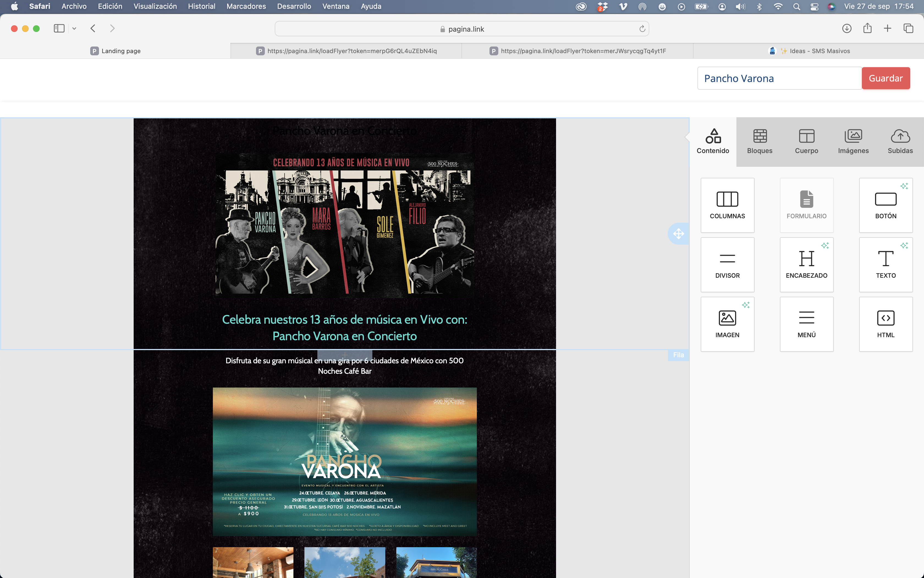Switch to the Cuerpo tab

[806, 141]
